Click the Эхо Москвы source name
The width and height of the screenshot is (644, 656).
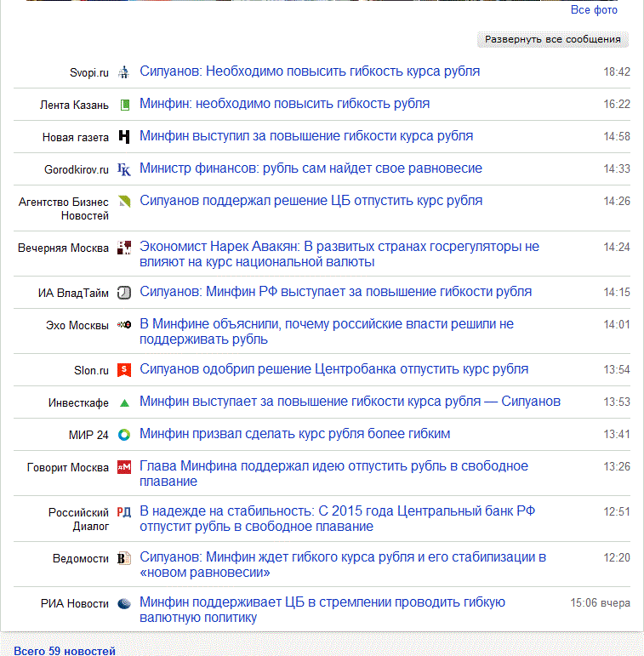tap(77, 326)
